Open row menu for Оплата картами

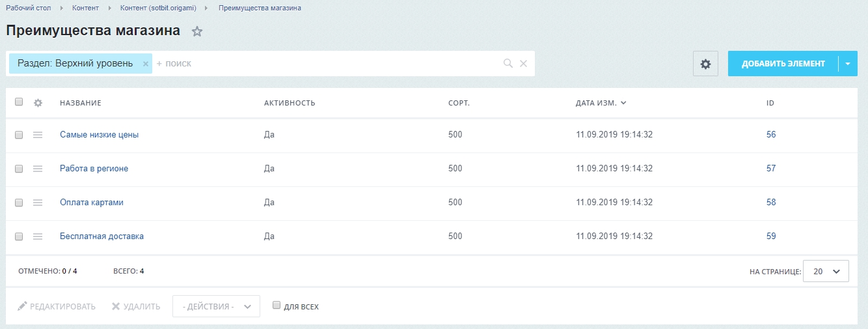[x=38, y=203]
